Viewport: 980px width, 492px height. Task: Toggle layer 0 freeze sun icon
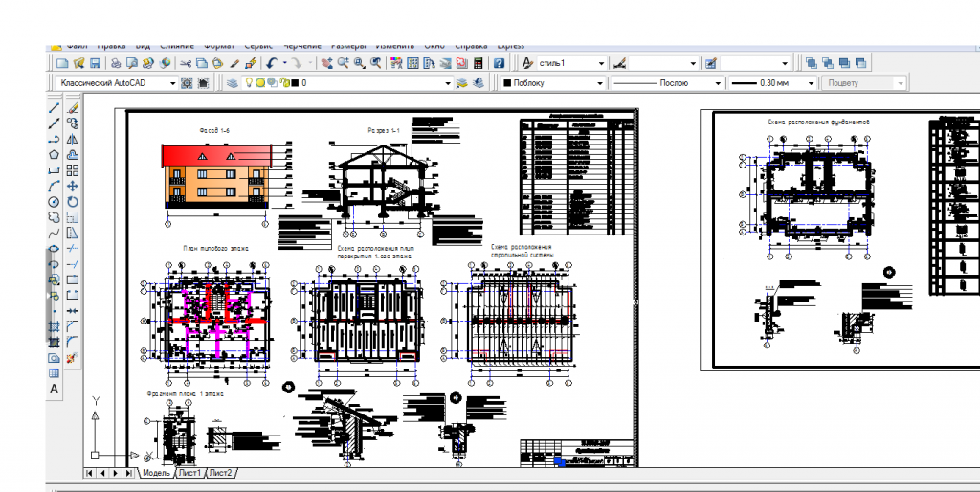[x=259, y=82]
